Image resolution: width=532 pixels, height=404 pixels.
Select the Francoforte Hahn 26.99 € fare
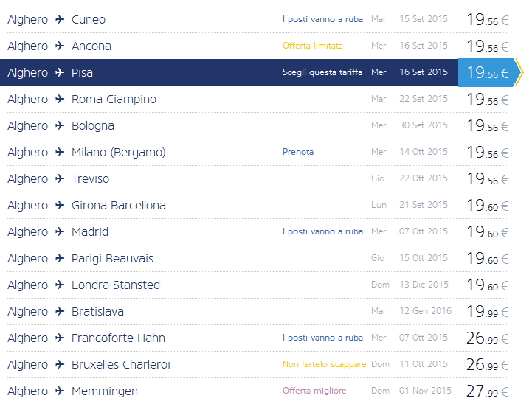(x=487, y=338)
